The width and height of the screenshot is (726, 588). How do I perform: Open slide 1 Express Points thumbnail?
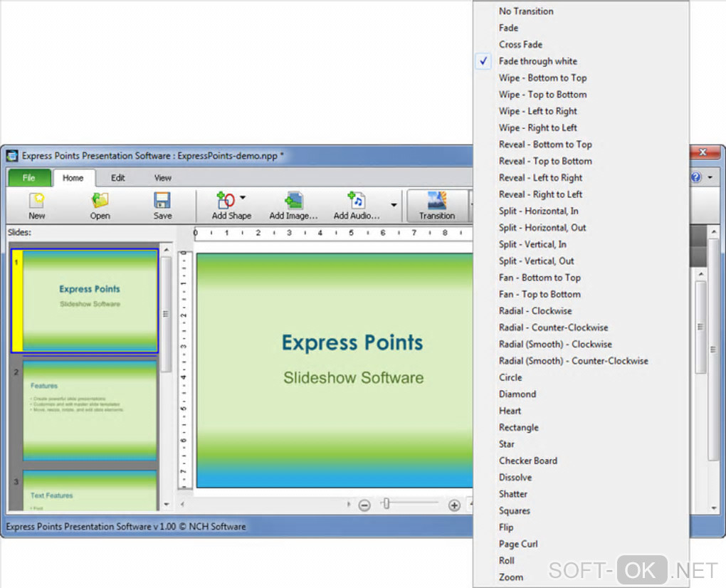90,301
